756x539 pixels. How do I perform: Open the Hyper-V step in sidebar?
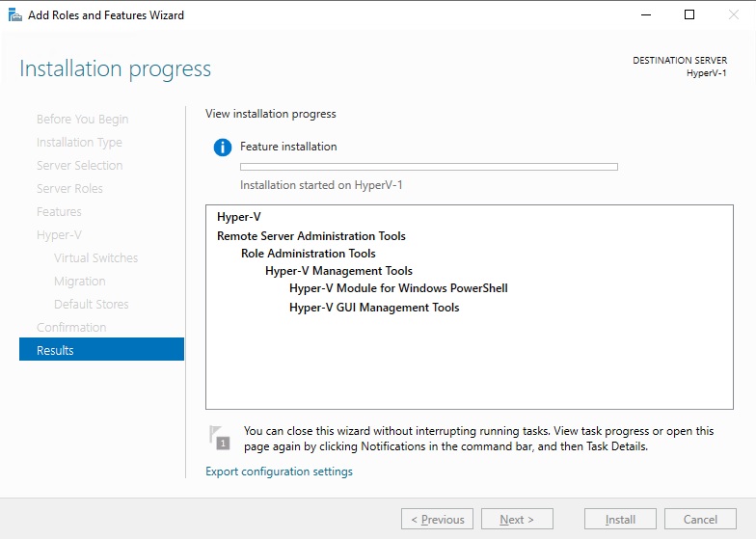click(x=59, y=235)
